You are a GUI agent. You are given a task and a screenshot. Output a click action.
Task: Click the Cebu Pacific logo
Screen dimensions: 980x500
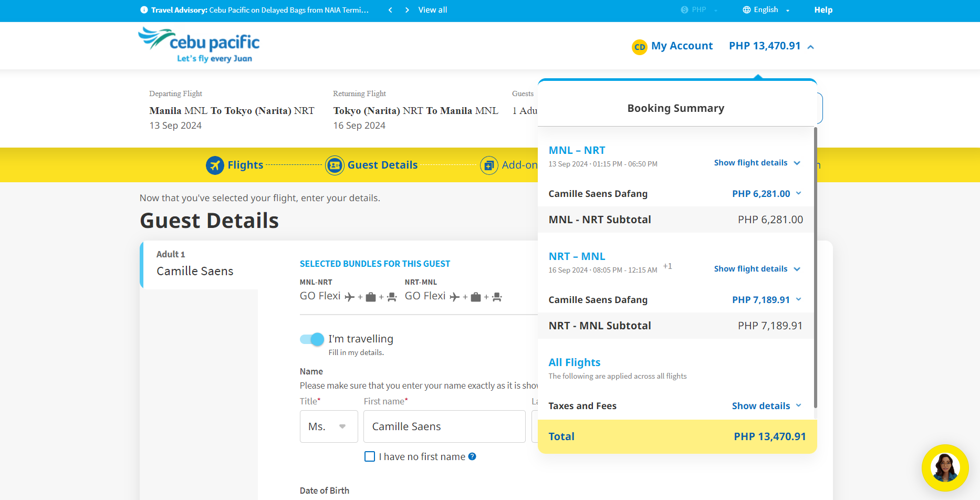coord(199,45)
